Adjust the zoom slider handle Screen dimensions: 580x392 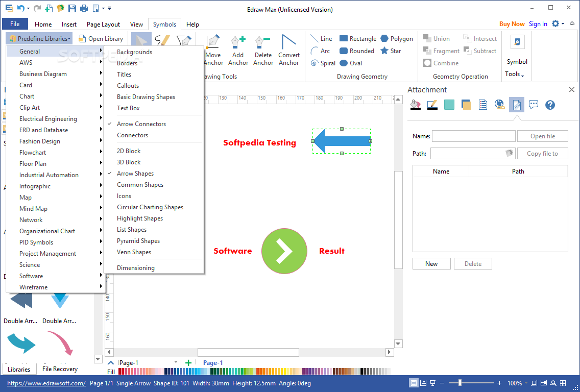(460, 383)
